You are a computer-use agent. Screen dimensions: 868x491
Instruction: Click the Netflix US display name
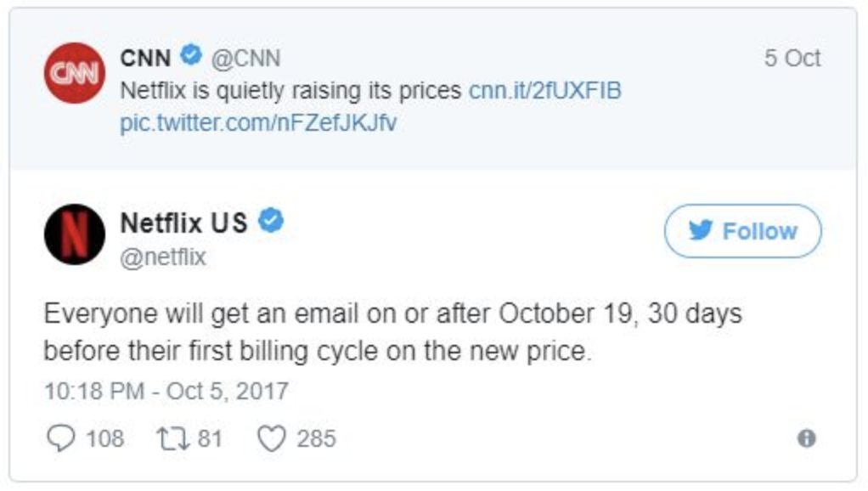(x=183, y=223)
